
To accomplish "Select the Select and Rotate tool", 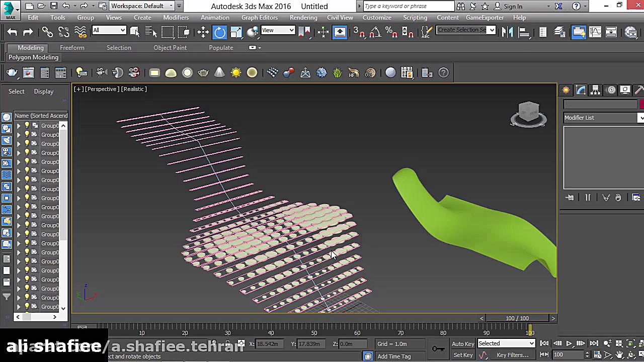I will (220, 33).
